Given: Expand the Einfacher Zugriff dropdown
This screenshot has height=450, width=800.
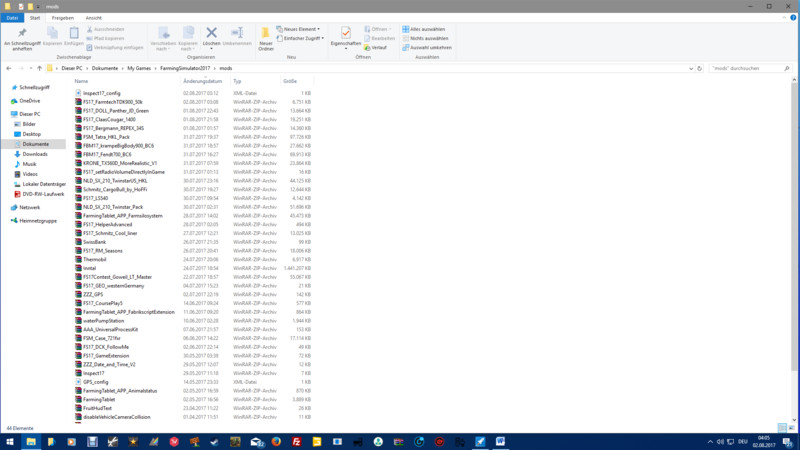Looking at the screenshot, I should (303, 38).
